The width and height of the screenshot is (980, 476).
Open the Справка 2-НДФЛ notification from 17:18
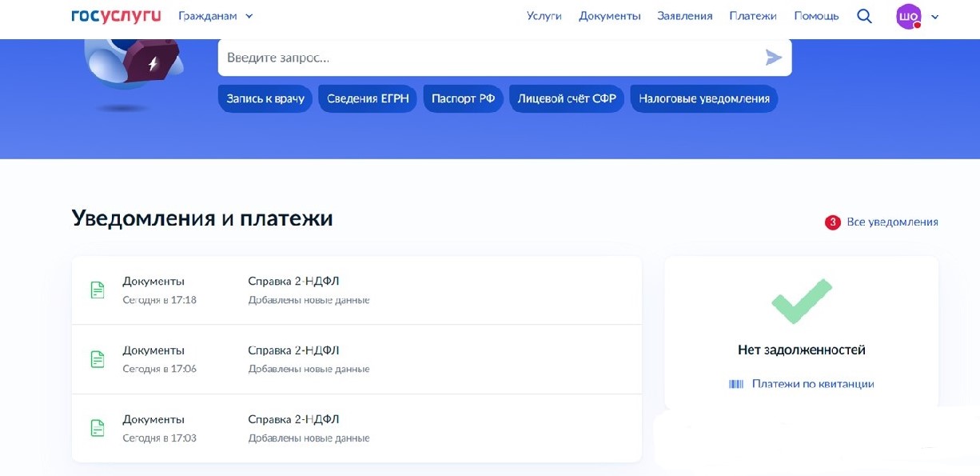pyautogui.click(x=293, y=281)
